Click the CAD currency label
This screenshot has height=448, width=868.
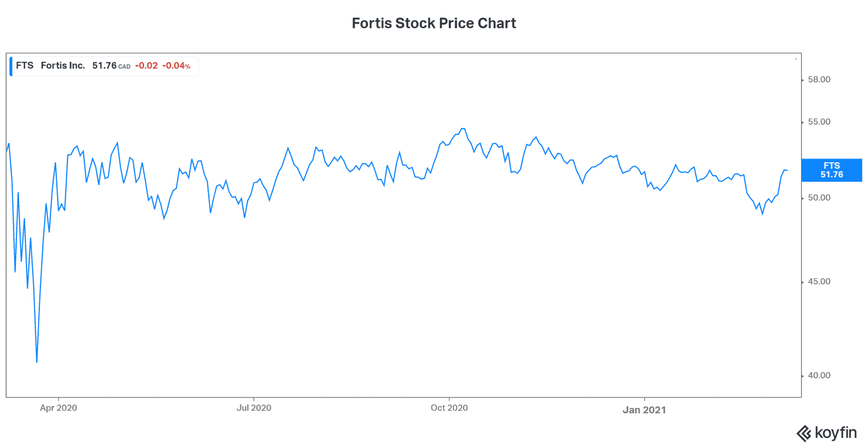pos(124,66)
